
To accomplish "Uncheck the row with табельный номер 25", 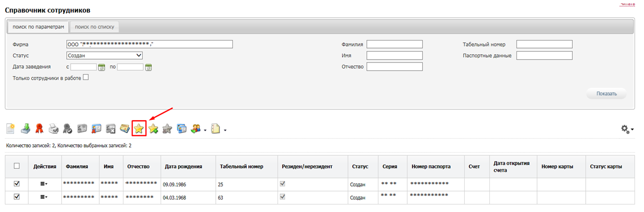I will coord(17,184).
